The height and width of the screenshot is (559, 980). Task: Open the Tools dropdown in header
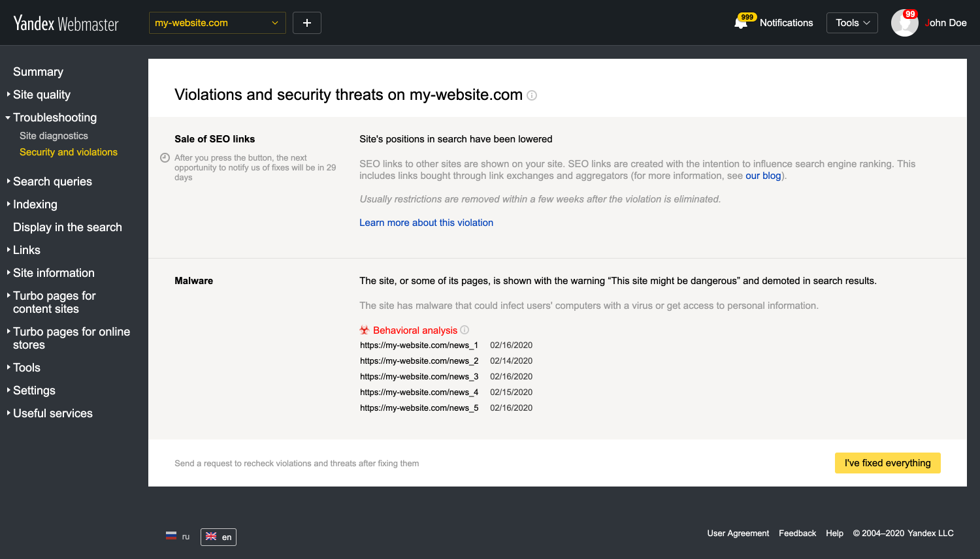click(853, 23)
